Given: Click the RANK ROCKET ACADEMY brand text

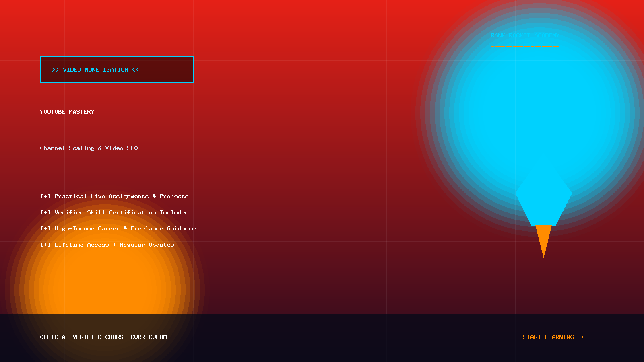Looking at the screenshot, I should 525,35.
